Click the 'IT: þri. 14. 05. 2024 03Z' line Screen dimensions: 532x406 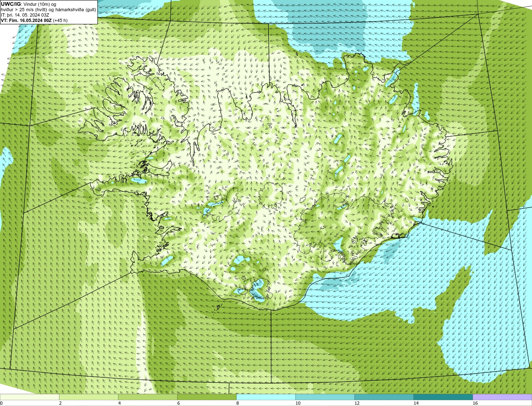tap(25, 15)
